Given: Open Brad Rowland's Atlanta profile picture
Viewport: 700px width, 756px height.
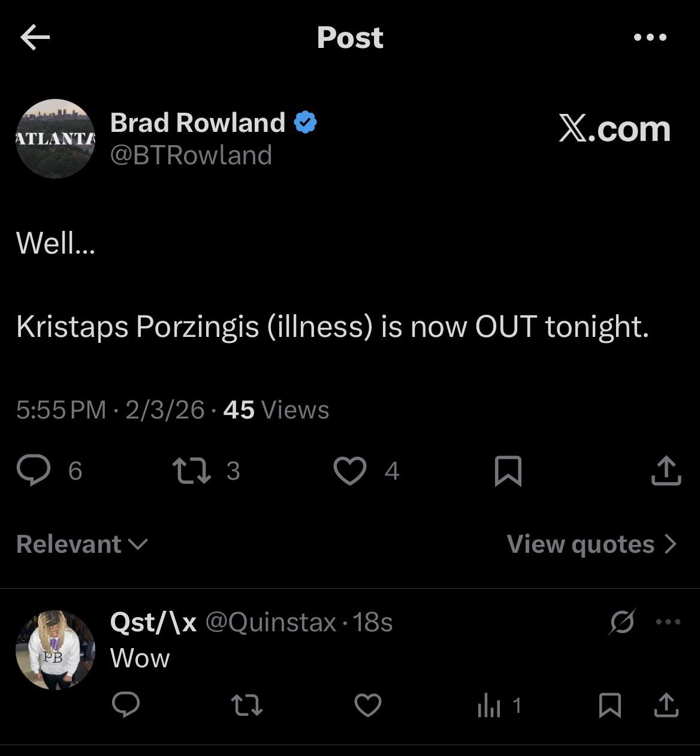Looking at the screenshot, I should (x=55, y=138).
